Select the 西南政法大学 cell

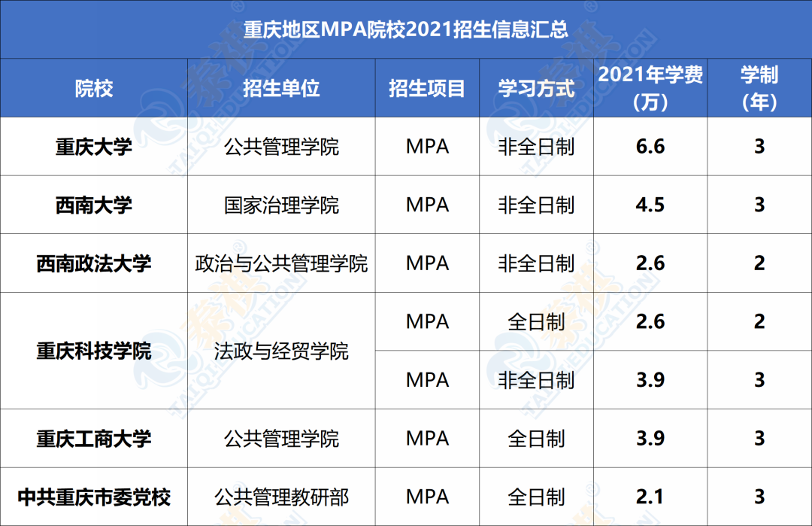(94, 263)
